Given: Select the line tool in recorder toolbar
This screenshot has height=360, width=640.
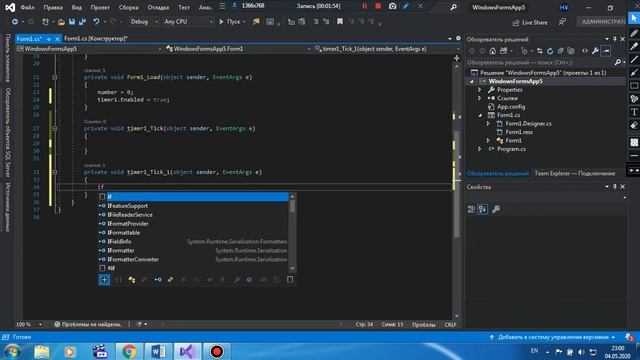Looking at the screenshot, I should pos(634,59).
